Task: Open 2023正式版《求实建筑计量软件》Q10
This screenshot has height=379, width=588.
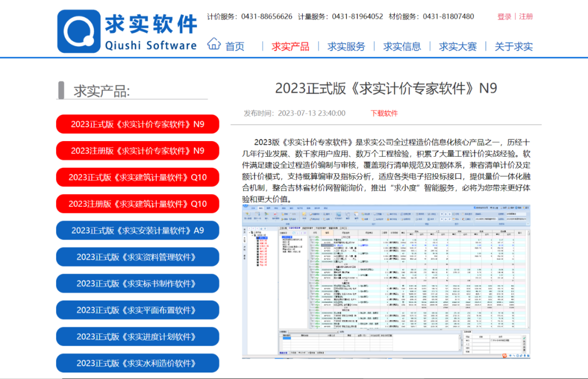Action: 138,178
